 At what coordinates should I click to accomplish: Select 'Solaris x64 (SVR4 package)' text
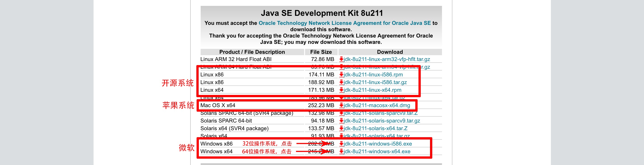235,129
